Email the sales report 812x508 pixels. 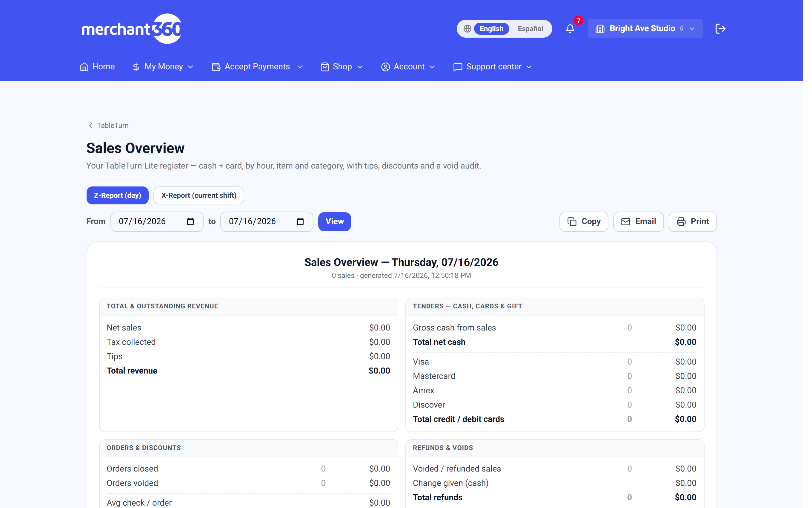[638, 222]
